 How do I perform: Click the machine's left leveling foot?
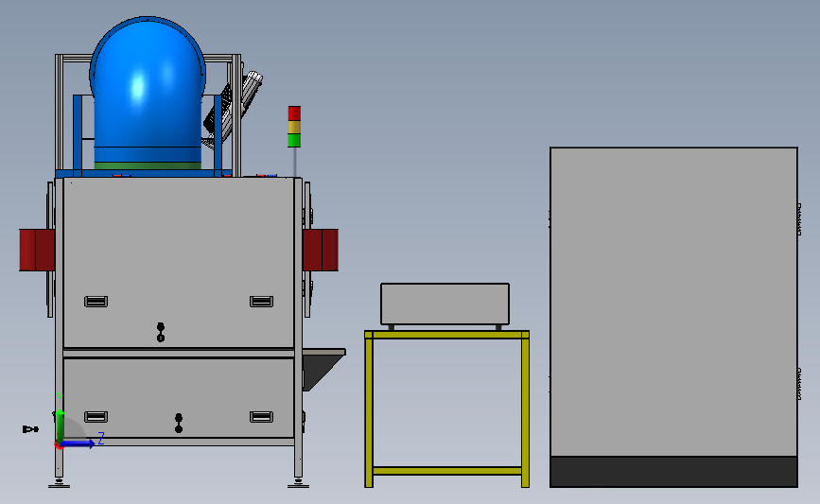click(x=59, y=482)
